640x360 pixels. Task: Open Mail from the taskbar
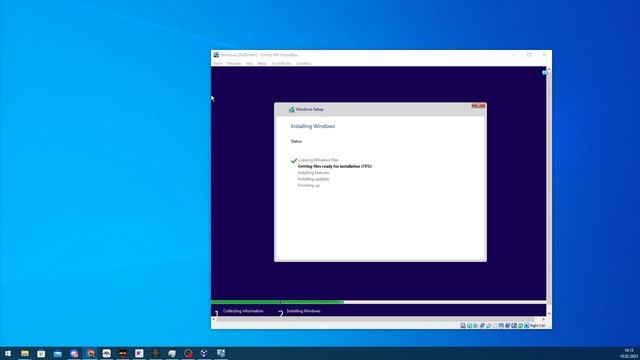point(58,353)
